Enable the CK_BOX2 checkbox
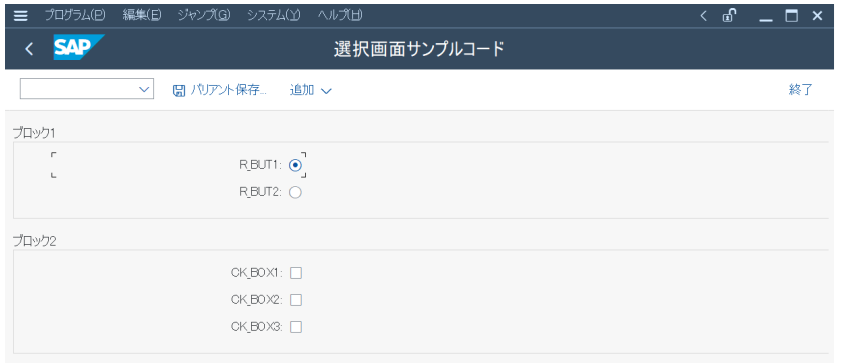844x364 pixels. [296, 300]
